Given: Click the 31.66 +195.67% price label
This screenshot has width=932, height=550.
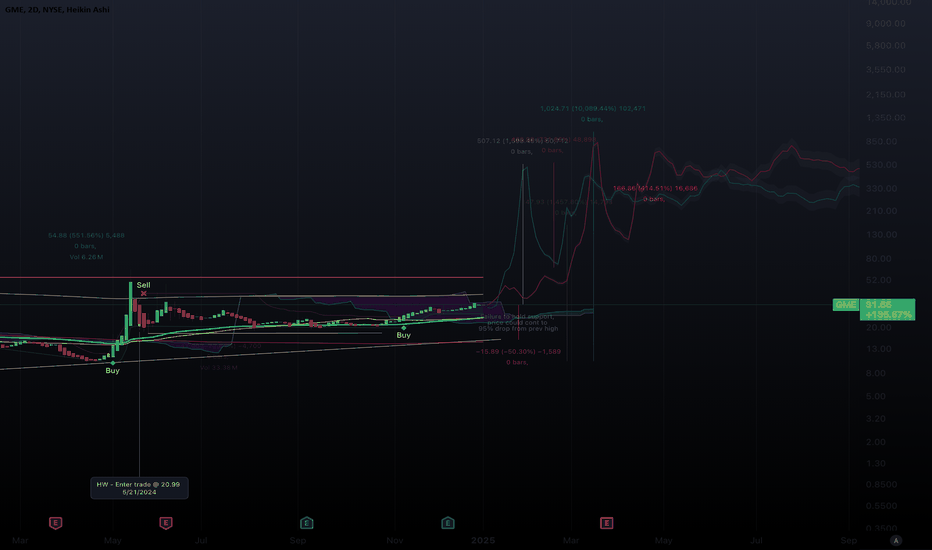Looking at the screenshot, I should click(x=887, y=310).
